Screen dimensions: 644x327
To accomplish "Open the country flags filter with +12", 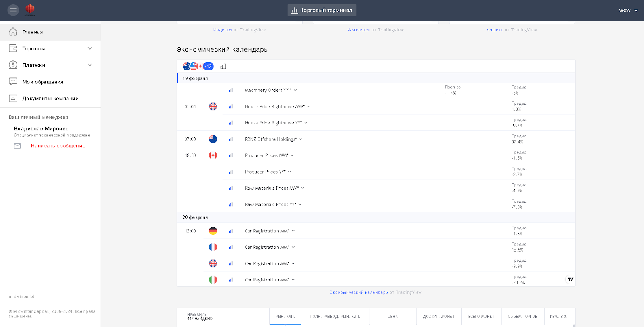I will (x=198, y=66).
